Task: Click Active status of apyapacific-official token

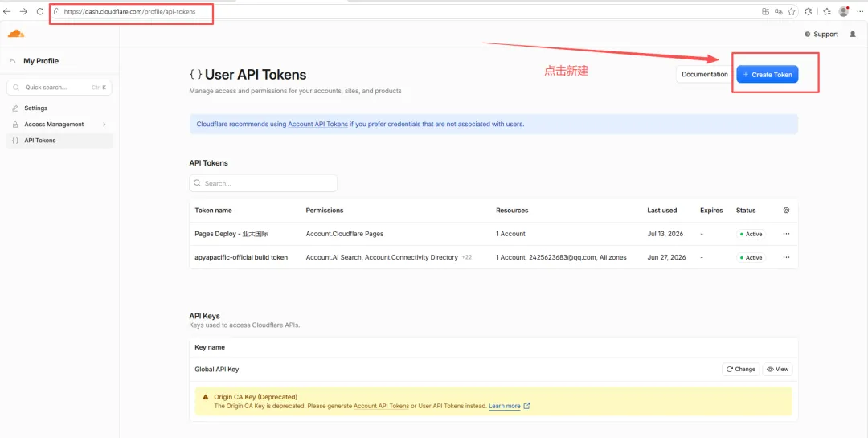Action: (751, 257)
